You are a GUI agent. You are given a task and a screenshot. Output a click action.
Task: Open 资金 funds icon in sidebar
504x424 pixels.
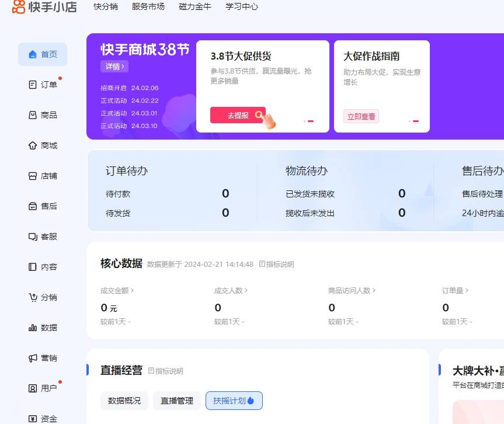coord(33,419)
